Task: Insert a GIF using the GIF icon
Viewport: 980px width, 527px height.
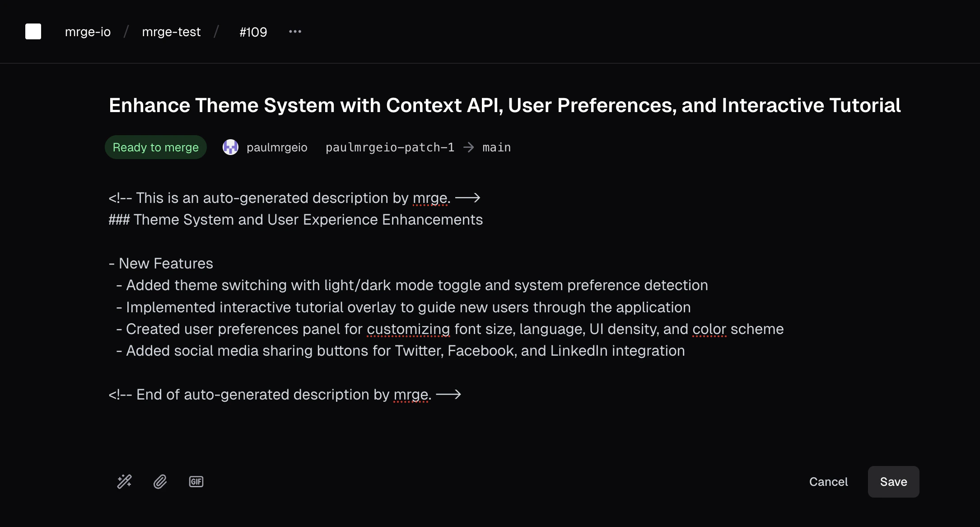Action: coord(196,481)
